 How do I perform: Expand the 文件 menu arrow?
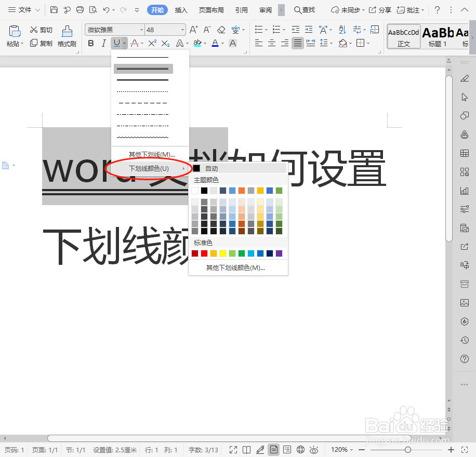pos(37,10)
